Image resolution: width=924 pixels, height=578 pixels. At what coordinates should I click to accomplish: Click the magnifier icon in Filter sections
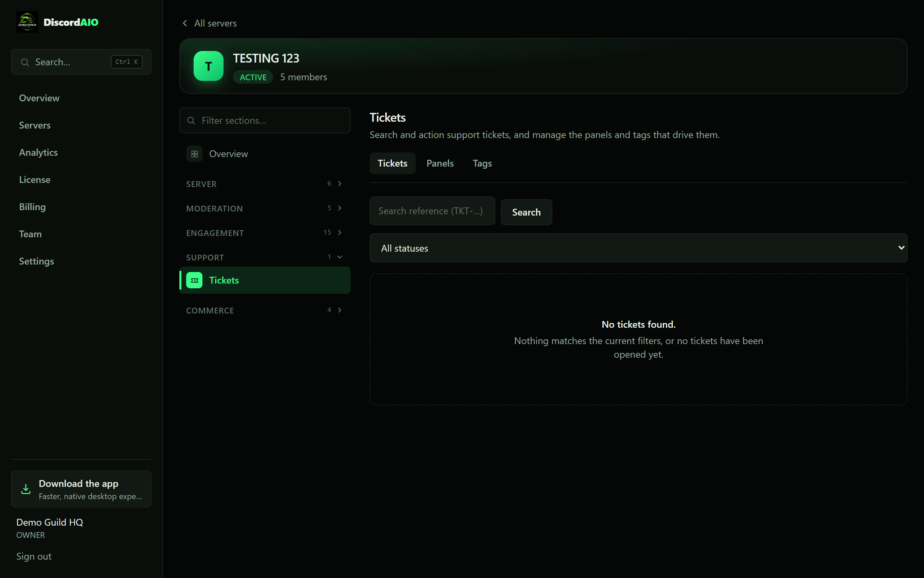click(x=191, y=120)
